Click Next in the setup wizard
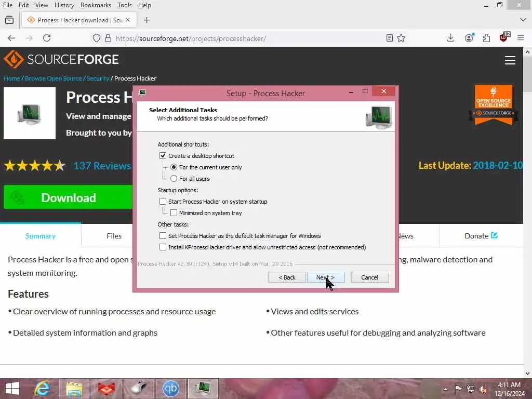The width and height of the screenshot is (532, 399). [326, 277]
